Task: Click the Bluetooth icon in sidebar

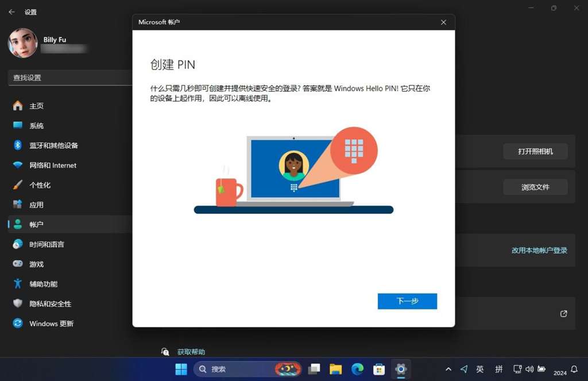Action: 18,145
